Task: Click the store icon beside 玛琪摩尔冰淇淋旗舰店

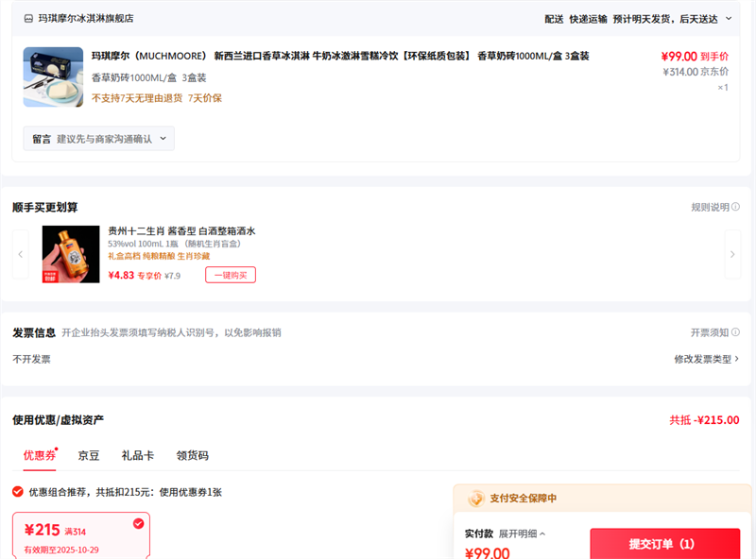Action: [28, 18]
